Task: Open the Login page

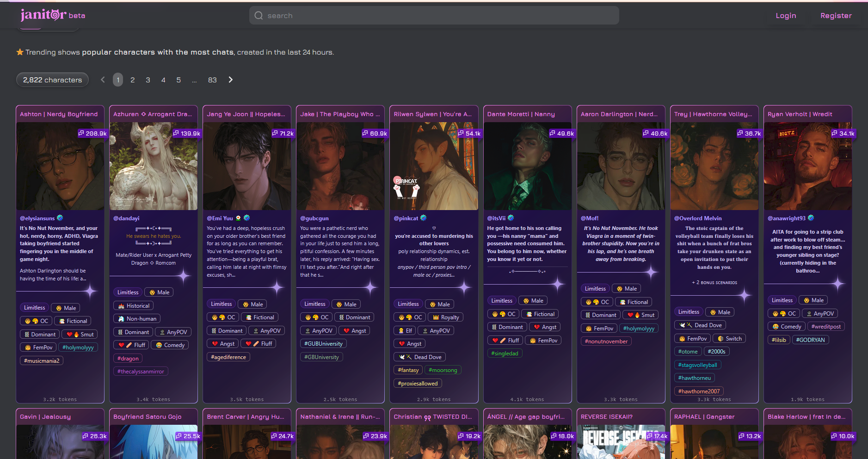Action: tap(786, 15)
